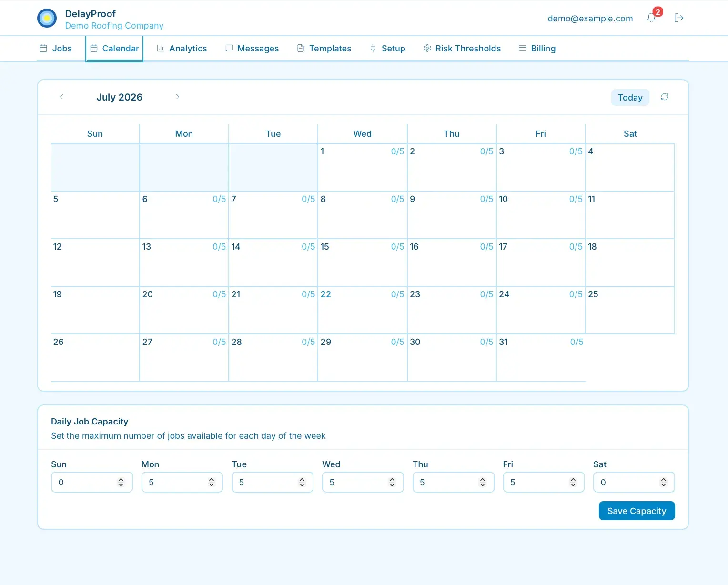Open the Jobs tab
This screenshot has width=728, height=585.
tap(56, 49)
